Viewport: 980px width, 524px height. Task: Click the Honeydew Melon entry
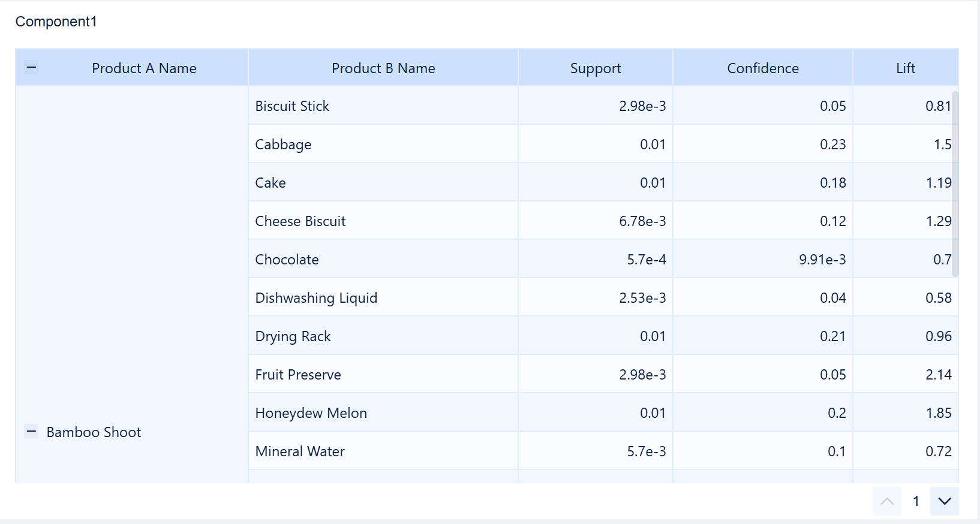(x=311, y=412)
